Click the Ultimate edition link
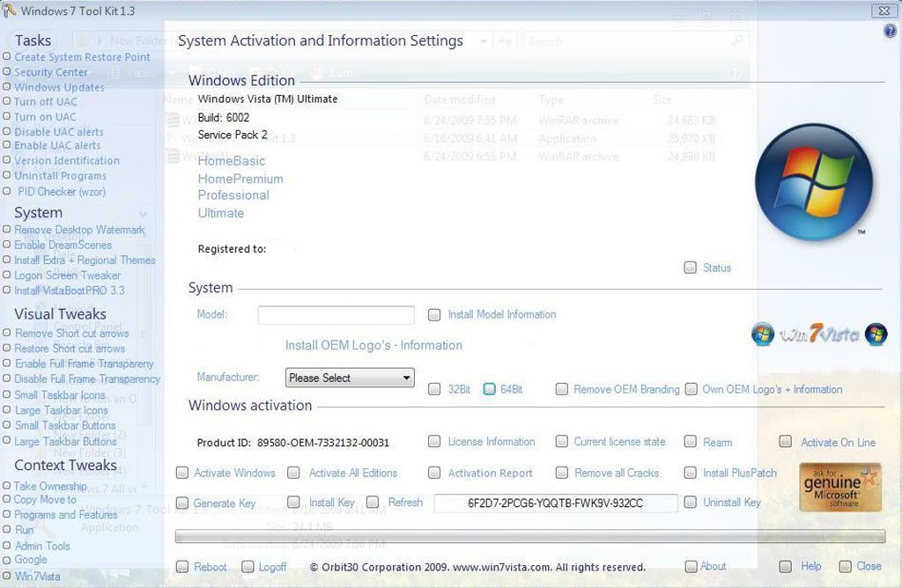 (x=221, y=213)
